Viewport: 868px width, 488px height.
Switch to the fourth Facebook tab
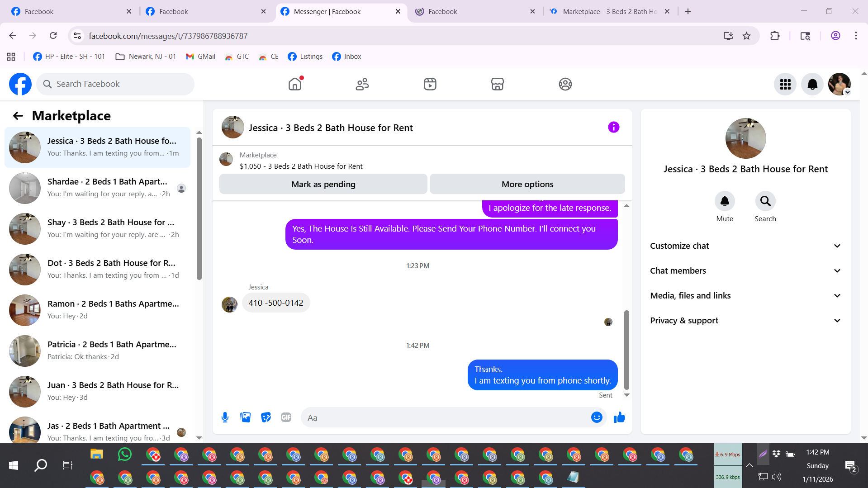point(474,11)
